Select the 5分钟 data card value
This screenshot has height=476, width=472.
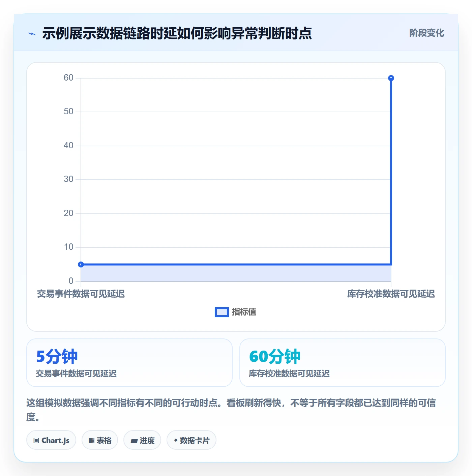click(57, 357)
